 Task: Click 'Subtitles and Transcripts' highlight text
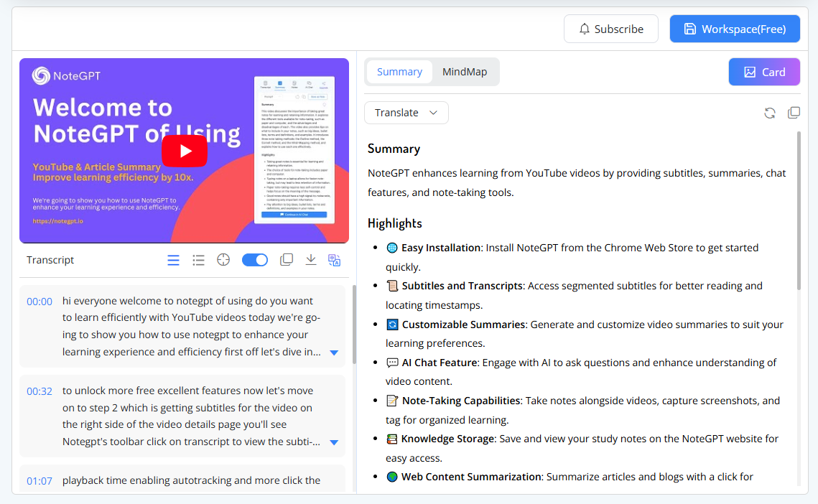(x=463, y=286)
